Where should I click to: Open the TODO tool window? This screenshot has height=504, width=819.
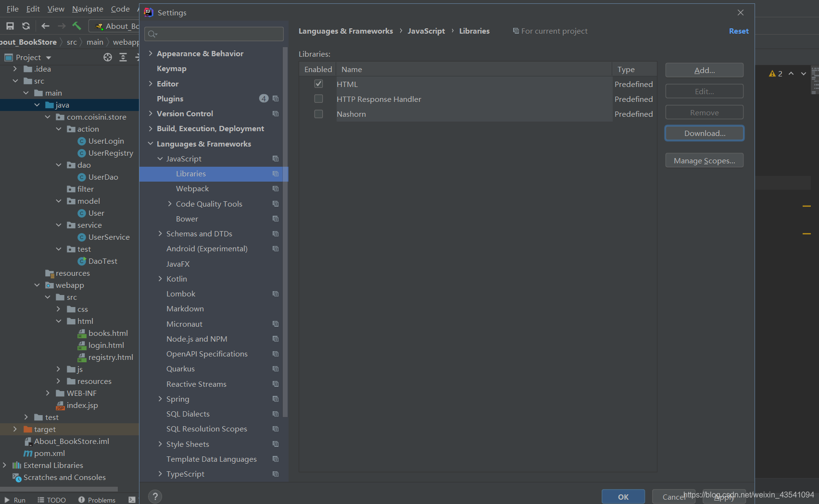[51, 500]
